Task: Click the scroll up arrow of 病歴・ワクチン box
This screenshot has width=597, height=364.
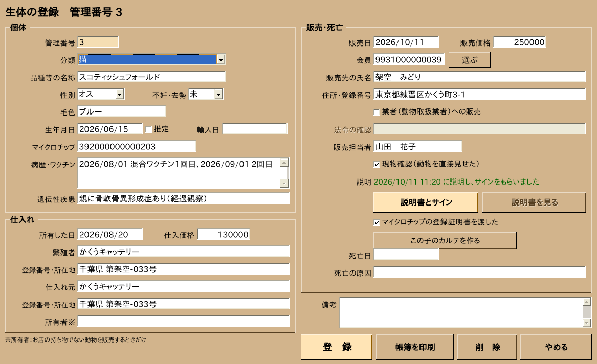Action: click(284, 163)
